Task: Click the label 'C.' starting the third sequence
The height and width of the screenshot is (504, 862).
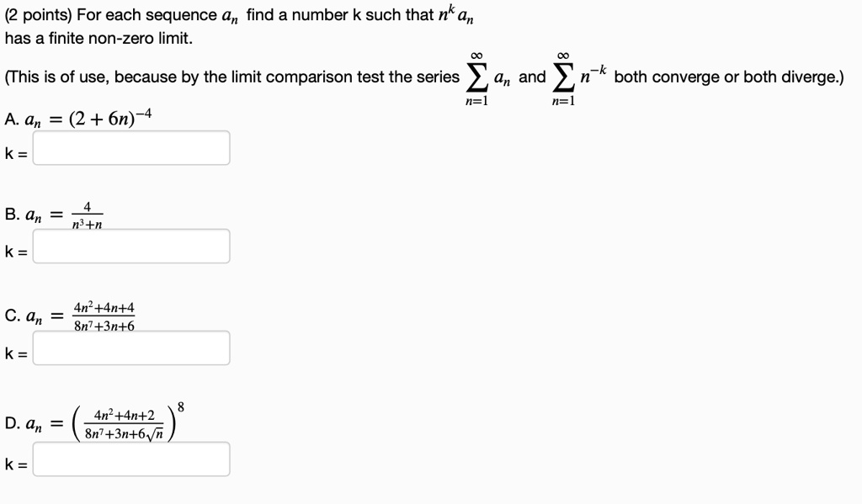Action: pos(9,314)
